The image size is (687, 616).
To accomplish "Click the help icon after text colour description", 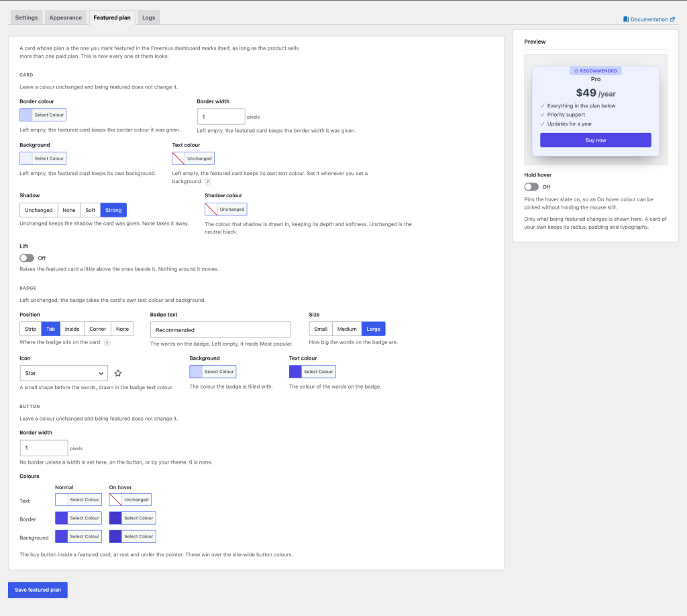I will 208,181.
